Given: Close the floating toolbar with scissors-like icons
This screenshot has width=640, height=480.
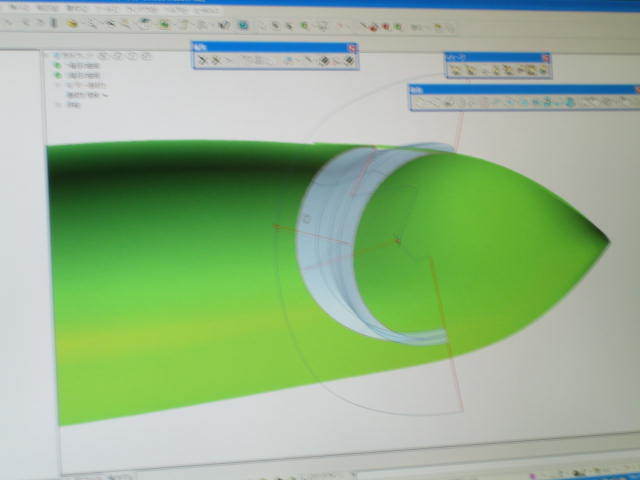Looking at the screenshot, I should 351,47.
